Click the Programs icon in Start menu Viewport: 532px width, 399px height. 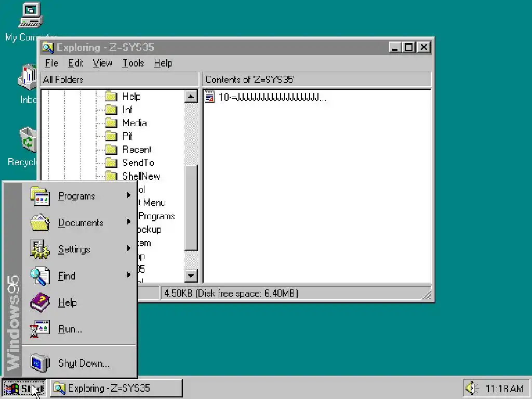point(40,196)
